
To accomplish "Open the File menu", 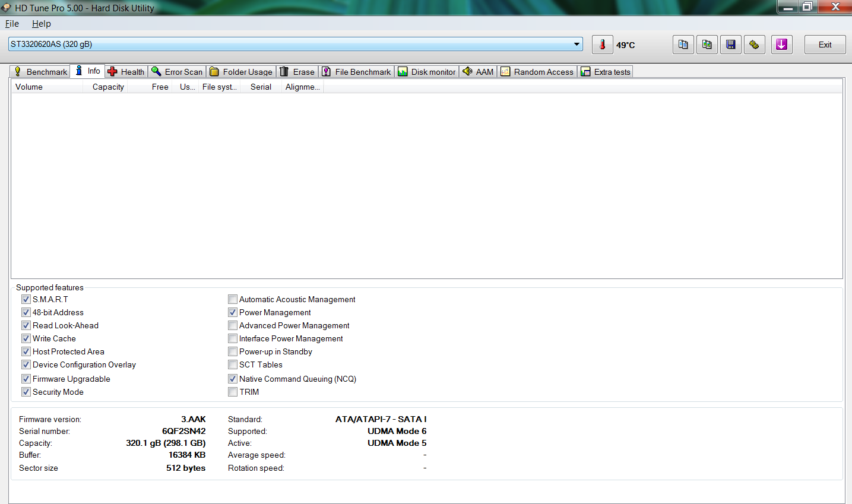I will 12,24.
